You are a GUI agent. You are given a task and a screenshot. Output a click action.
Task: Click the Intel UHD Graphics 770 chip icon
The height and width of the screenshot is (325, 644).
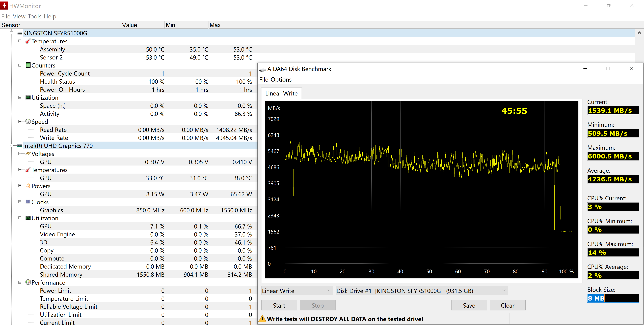(20, 146)
